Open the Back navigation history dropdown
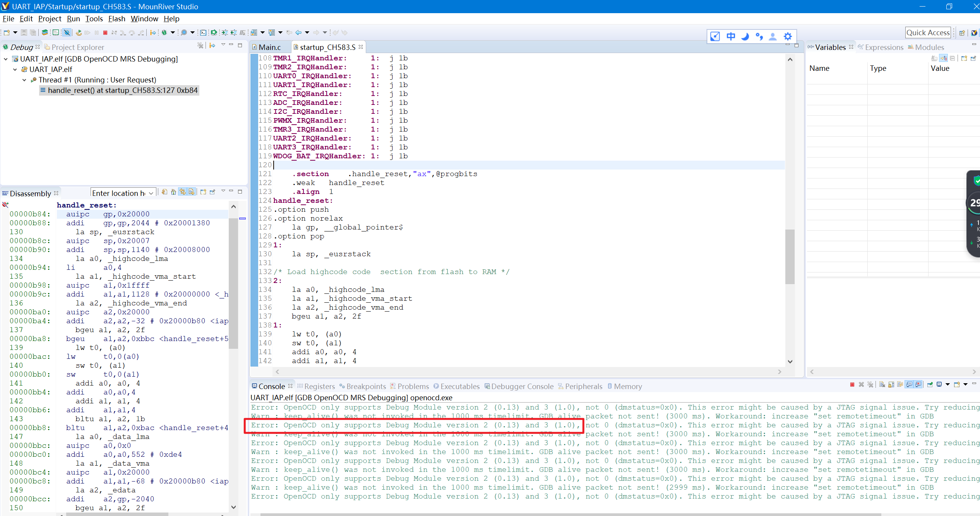This screenshot has width=980, height=516. (307, 33)
